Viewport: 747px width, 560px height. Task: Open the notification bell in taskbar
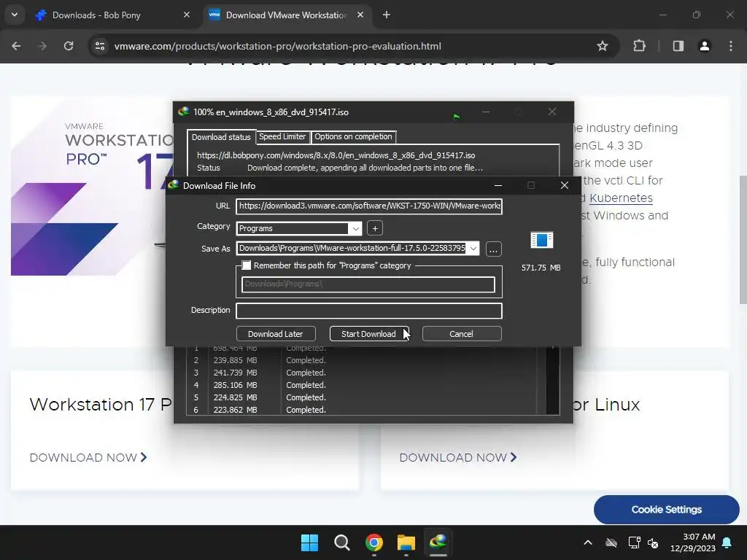727,542
